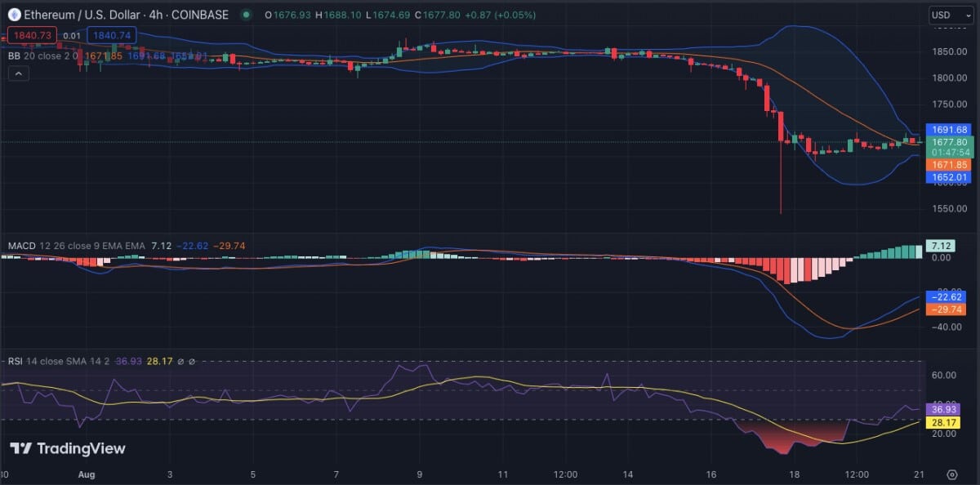Click the blue 1691.68 upper band axis tag

[x=948, y=129]
